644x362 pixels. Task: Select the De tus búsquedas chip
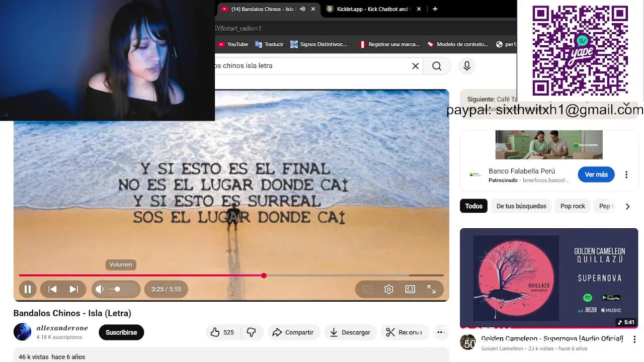tap(521, 206)
